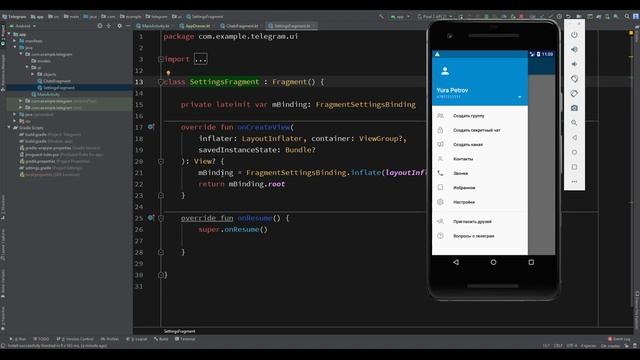The width and height of the screenshot is (640, 360).
Task: Rotate emulator left using rotate icon
Action: click(x=574, y=79)
